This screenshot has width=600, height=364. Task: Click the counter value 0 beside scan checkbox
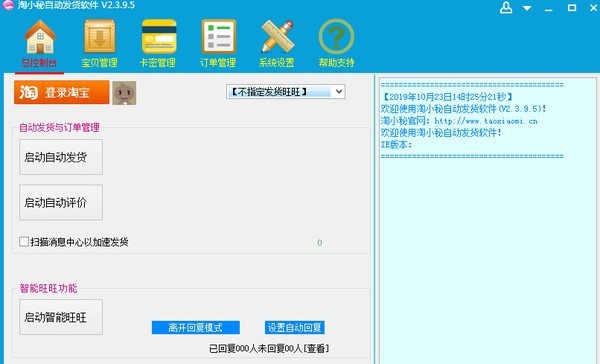320,243
